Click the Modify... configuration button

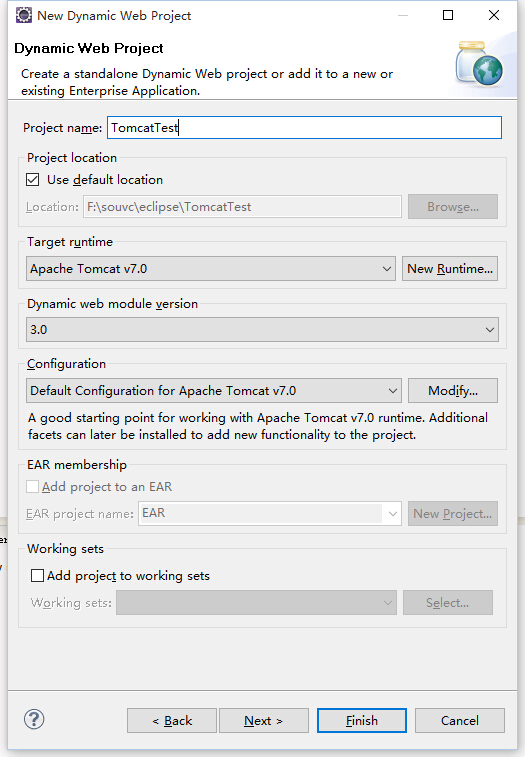point(453,390)
